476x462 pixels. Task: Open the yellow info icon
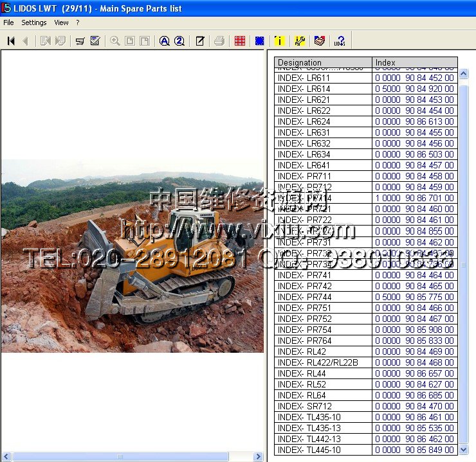point(279,41)
